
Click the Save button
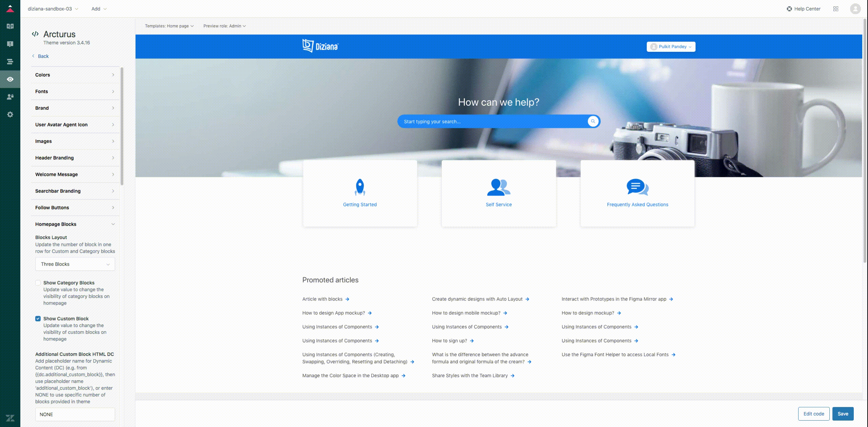coord(843,414)
